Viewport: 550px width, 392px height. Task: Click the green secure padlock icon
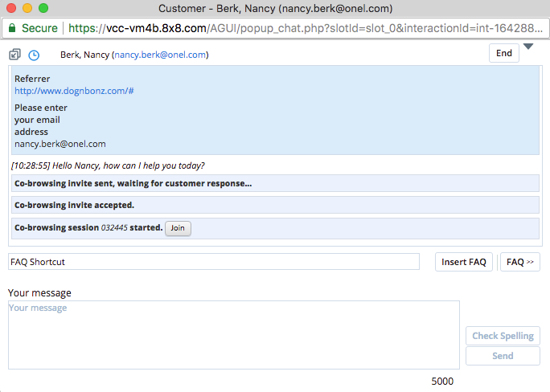(x=12, y=28)
